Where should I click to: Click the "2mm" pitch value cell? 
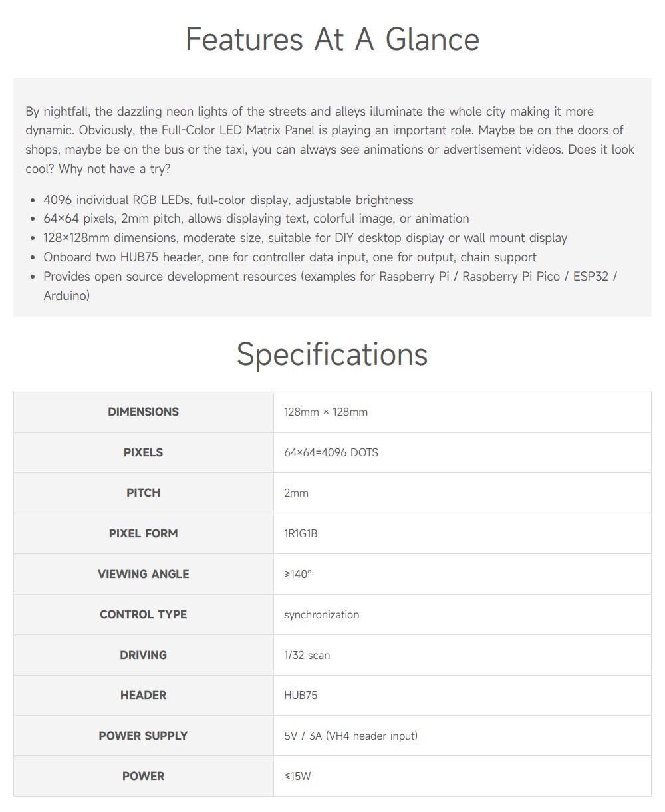[x=296, y=493]
